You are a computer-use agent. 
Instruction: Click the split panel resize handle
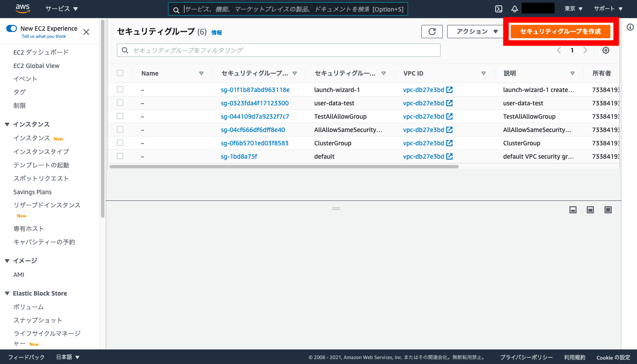pyautogui.click(x=336, y=208)
